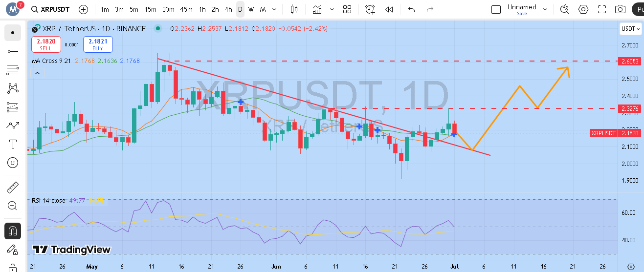The height and width of the screenshot is (272, 644).
Task: Select the 3m timeframe
Action: click(x=119, y=9)
